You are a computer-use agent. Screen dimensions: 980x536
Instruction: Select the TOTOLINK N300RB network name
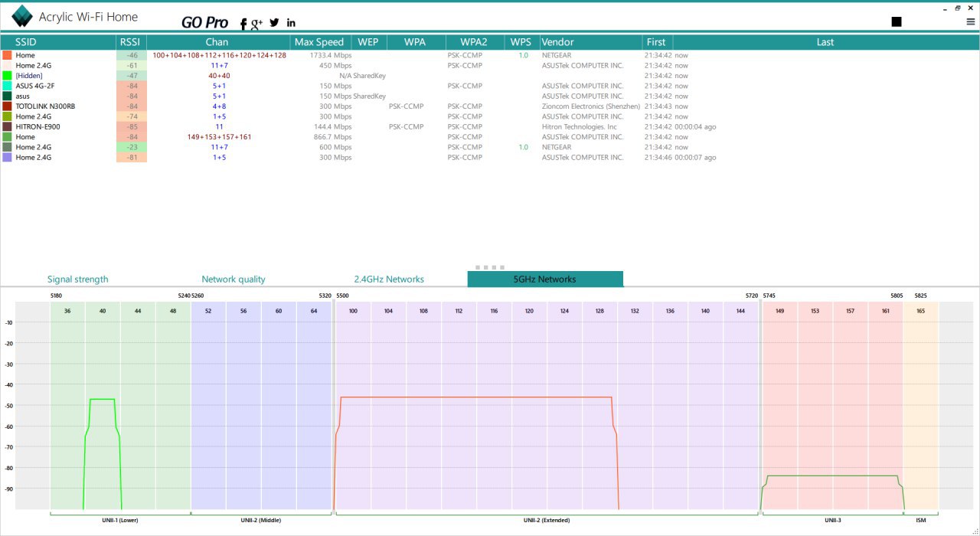click(45, 106)
